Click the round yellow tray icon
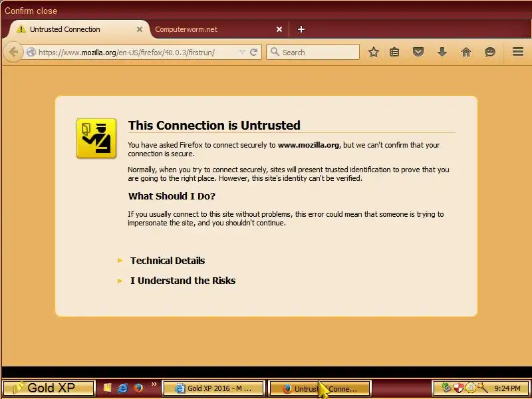Screen dimensions: 532x399 click(x=470, y=388)
